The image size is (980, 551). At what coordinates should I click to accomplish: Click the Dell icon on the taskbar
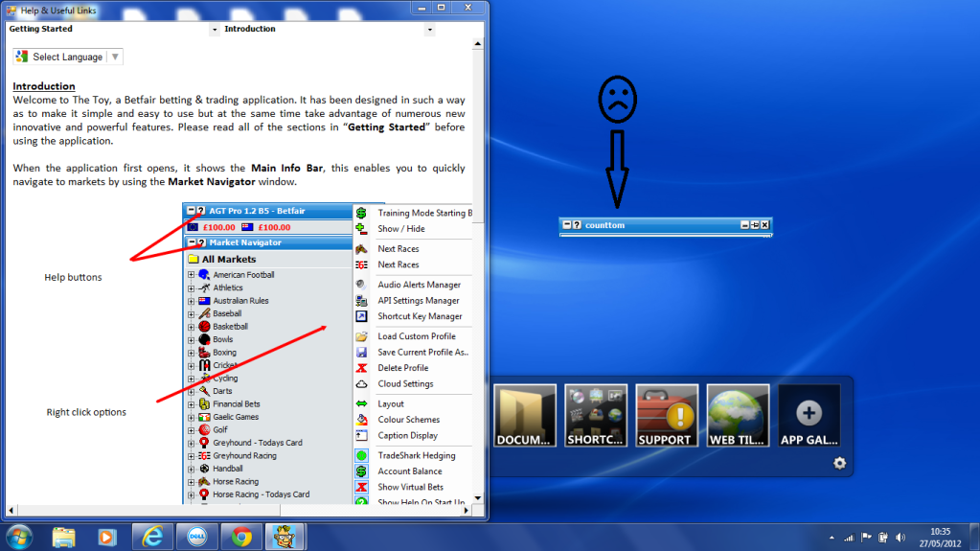click(x=197, y=538)
